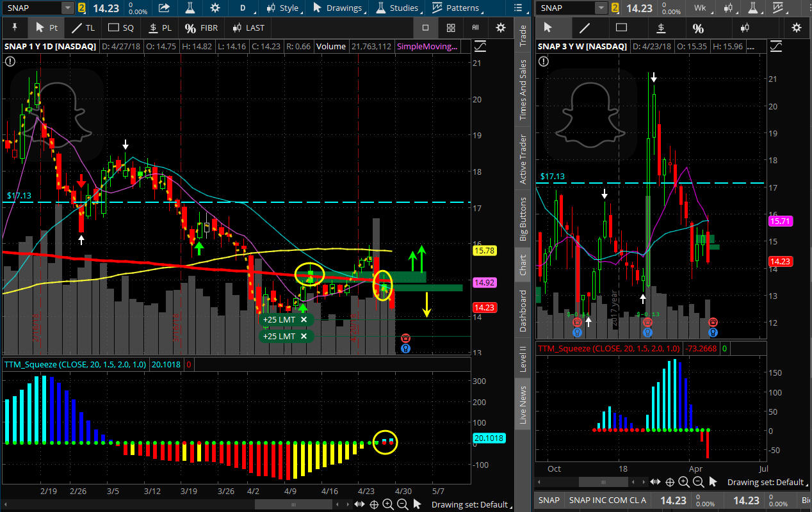Switch to the four-grid chart layout
812x512 pixels.
coord(451,28)
